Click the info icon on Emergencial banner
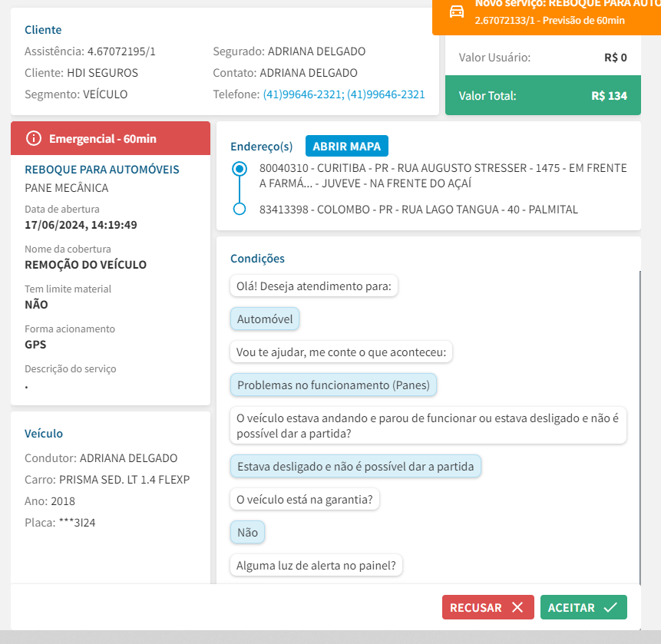 tap(34, 138)
